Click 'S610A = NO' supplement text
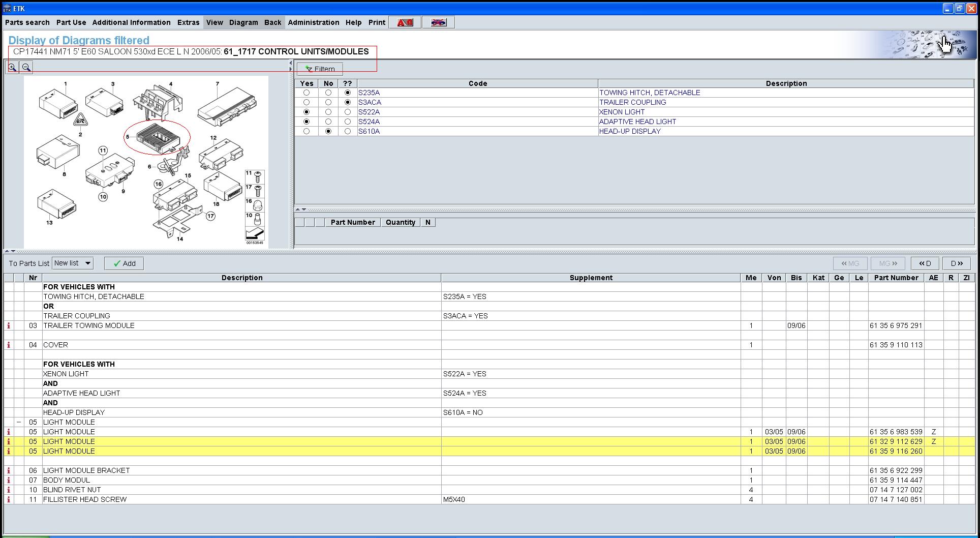 click(x=463, y=412)
